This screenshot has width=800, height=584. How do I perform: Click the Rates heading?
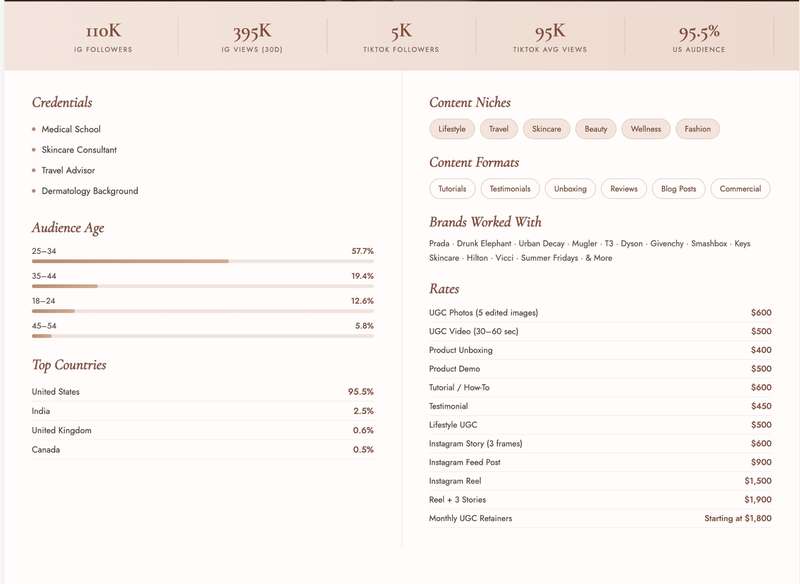444,289
